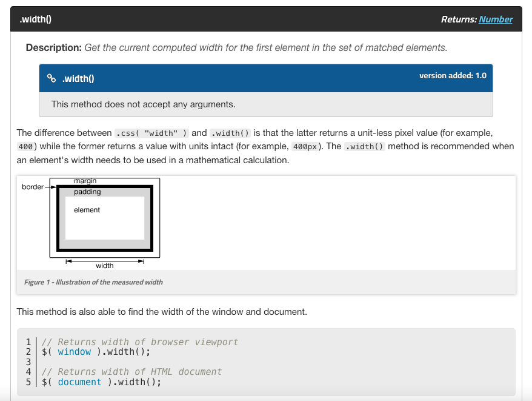Click line number 1 in code block
Screen dimensions: 532x401
pyautogui.click(x=28, y=342)
